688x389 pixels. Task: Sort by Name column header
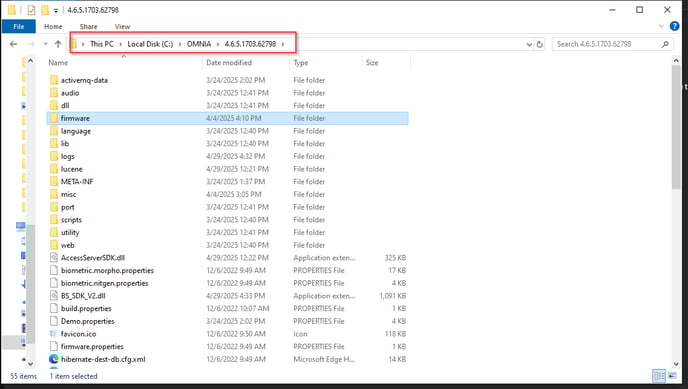pyautogui.click(x=58, y=63)
